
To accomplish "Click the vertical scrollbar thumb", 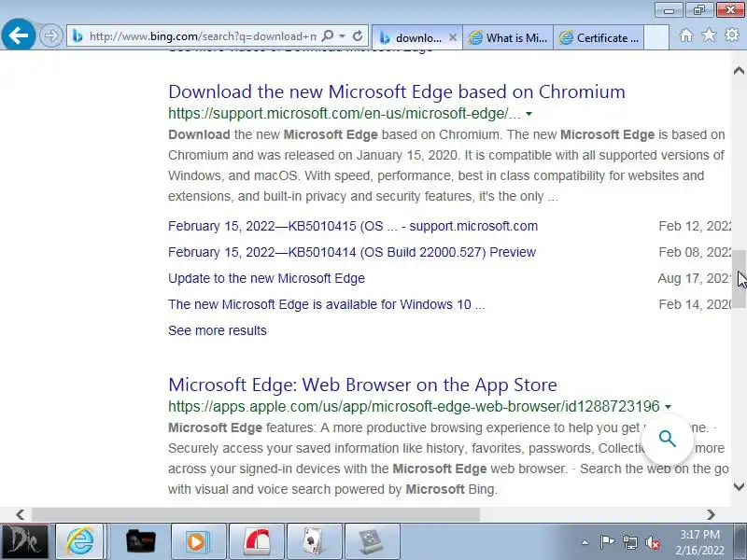I will click(x=739, y=279).
